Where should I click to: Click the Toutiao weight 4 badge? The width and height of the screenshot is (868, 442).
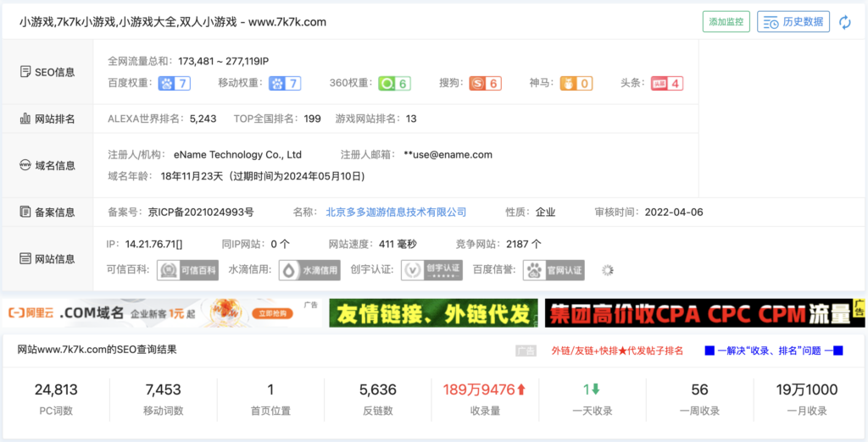click(x=667, y=84)
